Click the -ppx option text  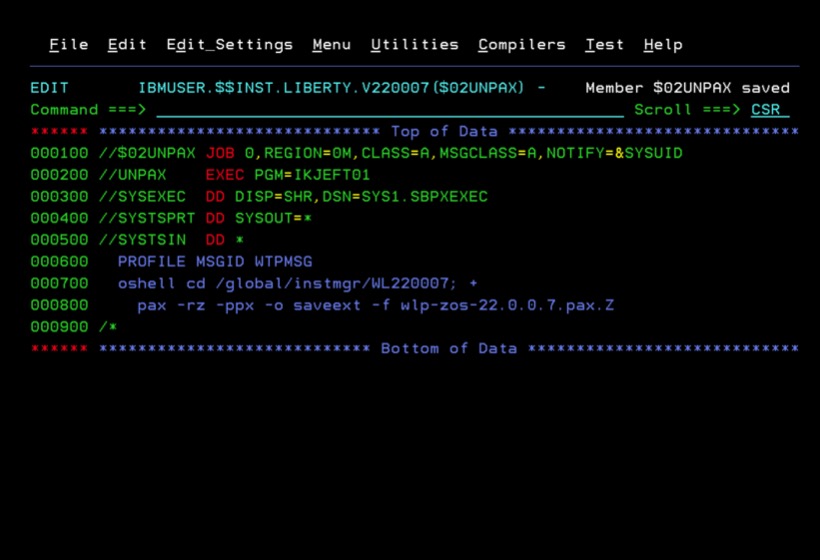(x=235, y=306)
